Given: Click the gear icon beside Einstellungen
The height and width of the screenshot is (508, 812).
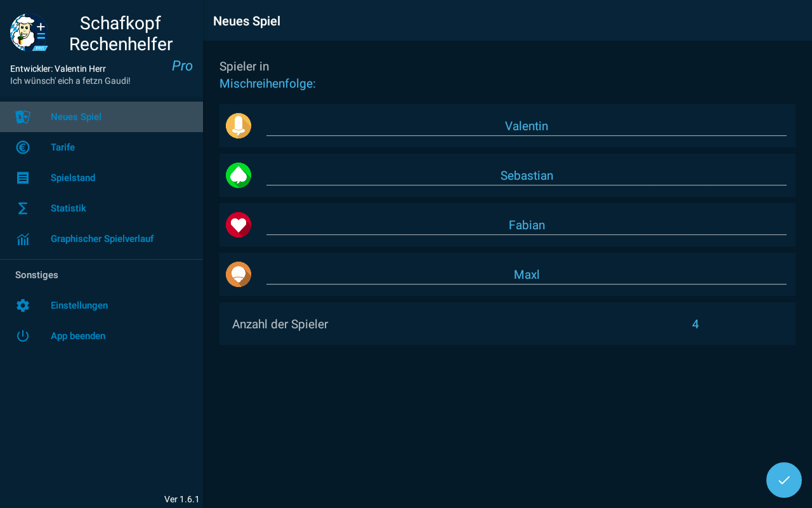Looking at the screenshot, I should click(x=23, y=305).
